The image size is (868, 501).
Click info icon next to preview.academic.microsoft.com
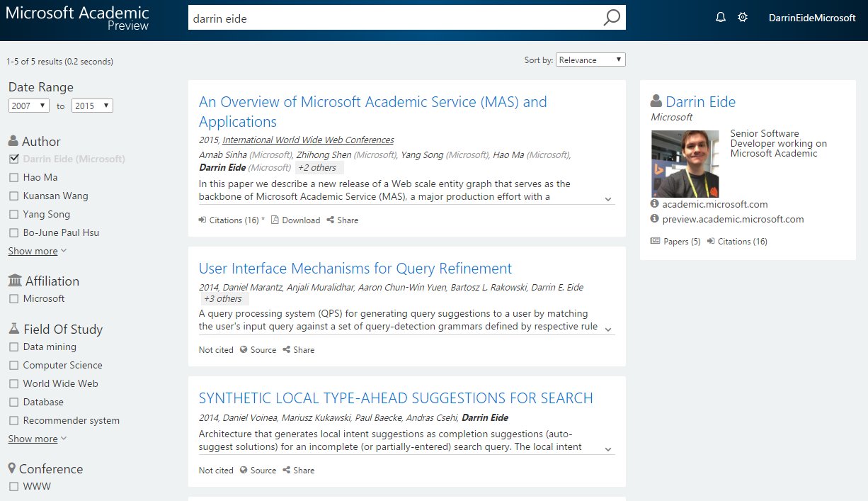654,219
